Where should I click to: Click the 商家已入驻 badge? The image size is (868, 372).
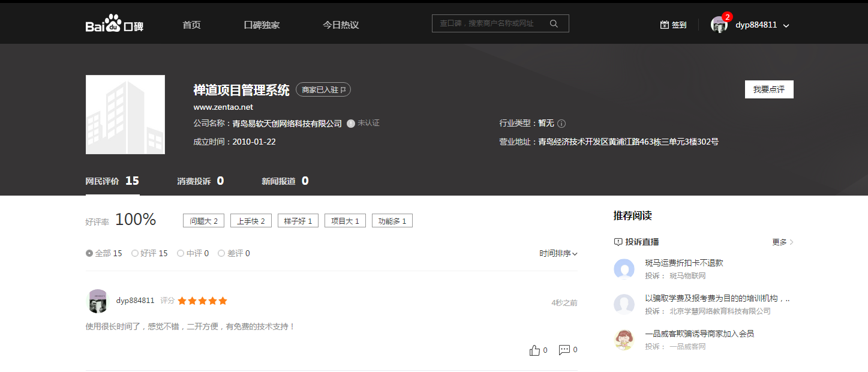tap(323, 90)
